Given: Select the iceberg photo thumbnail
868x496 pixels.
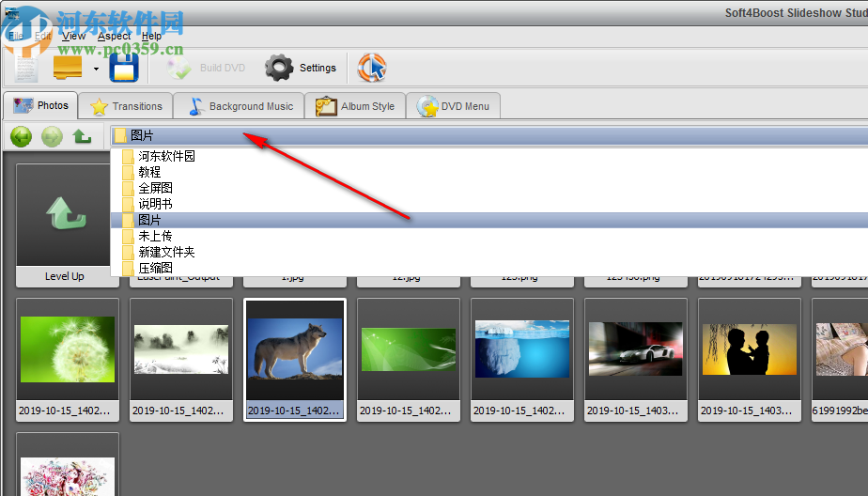Looking at the screenshot, I should (522, 360).
